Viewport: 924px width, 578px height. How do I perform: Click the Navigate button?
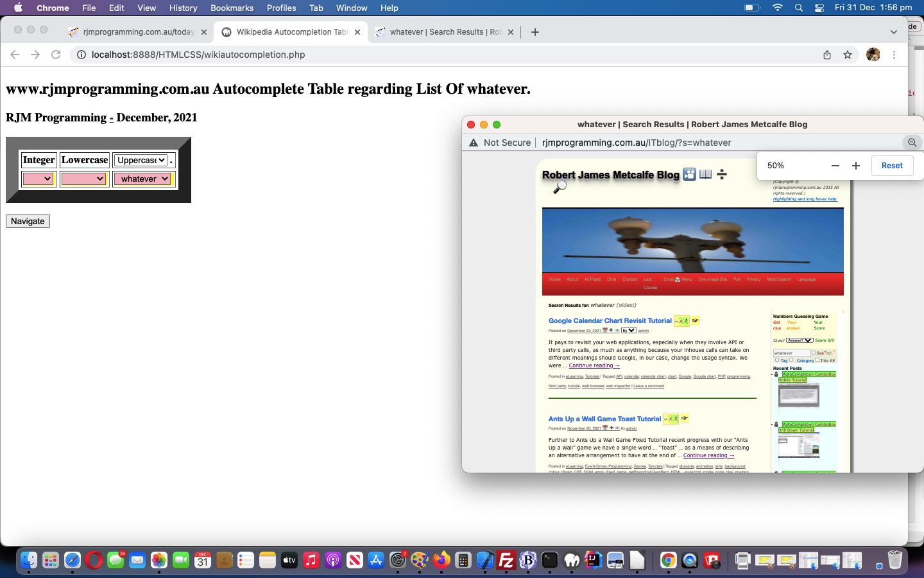tap(28, 221)
